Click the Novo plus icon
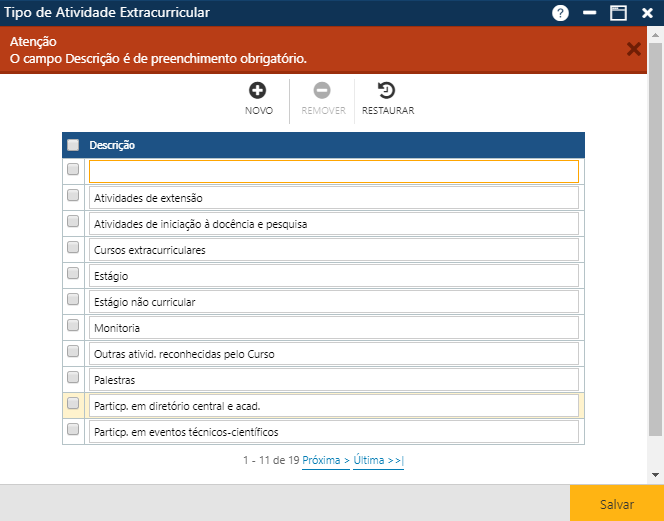The image size is (664, 521). tap(258, 91)
